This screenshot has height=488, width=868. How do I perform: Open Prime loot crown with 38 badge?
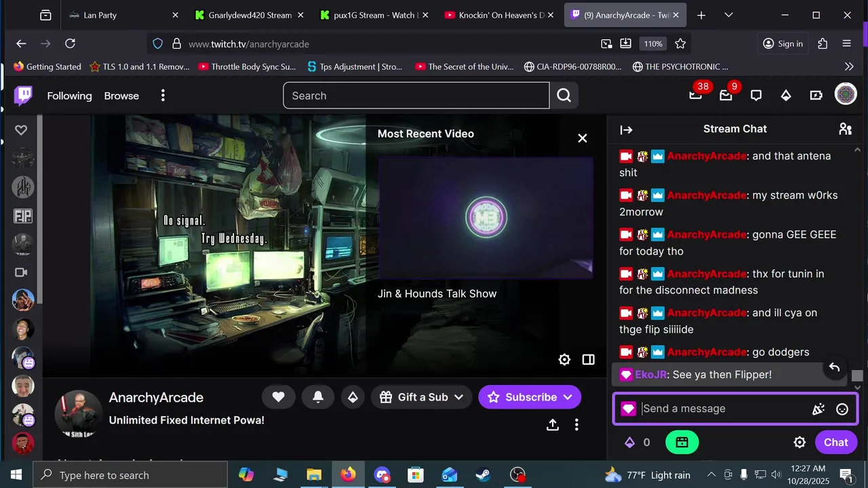696,96
